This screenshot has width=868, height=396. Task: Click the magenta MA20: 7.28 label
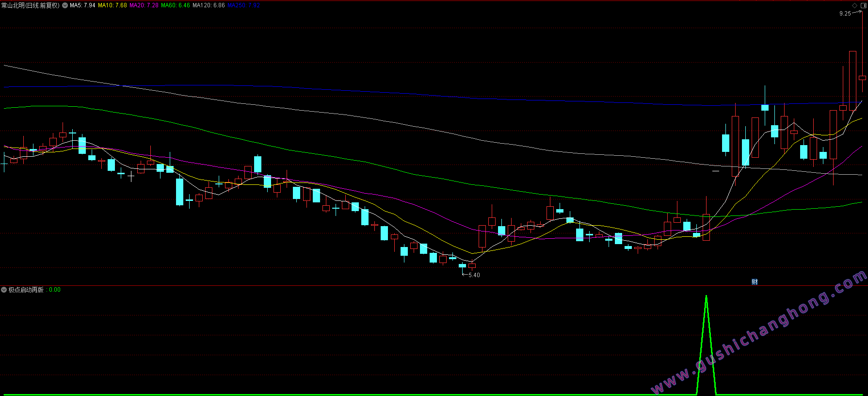point(144,5)
